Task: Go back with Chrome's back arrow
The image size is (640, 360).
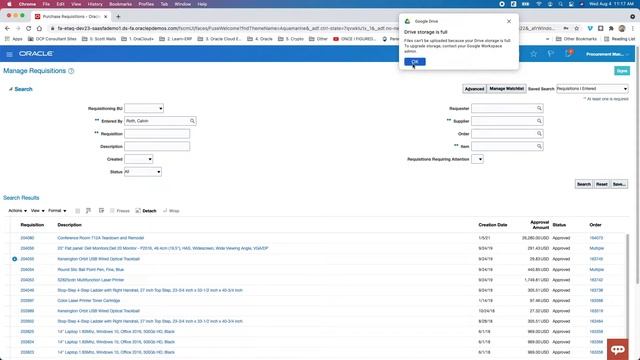Action: [x=7, y=28]
